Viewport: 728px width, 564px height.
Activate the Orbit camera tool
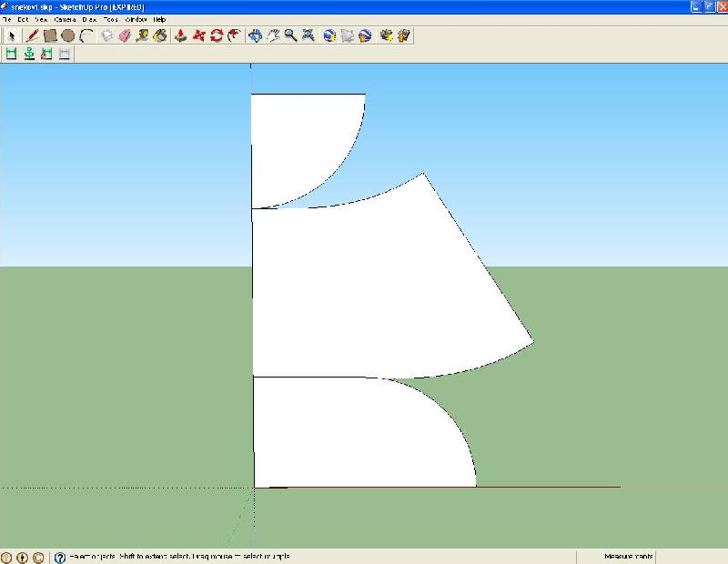pos(256,36)
